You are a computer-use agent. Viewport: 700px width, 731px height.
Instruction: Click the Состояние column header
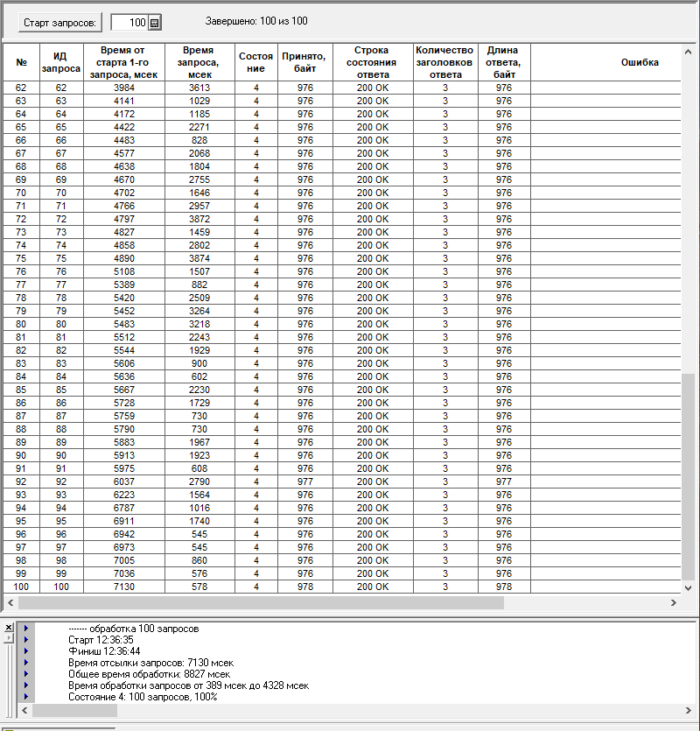coord(256,62)
